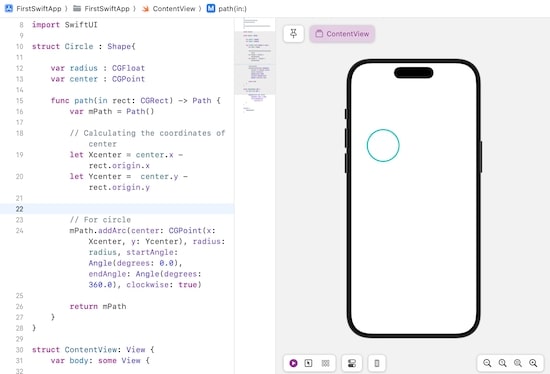Set canvas zoom to actual size
Screen dimensions: 550x374
(502, 363)
